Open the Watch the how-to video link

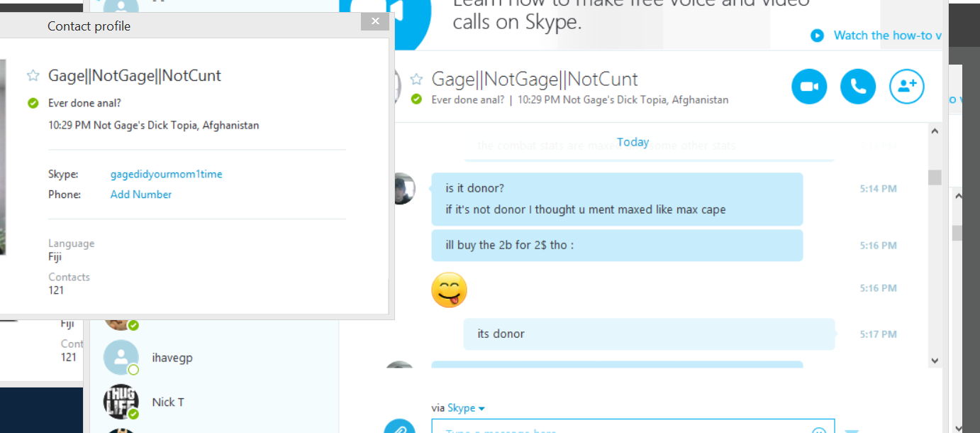point(888,35)
